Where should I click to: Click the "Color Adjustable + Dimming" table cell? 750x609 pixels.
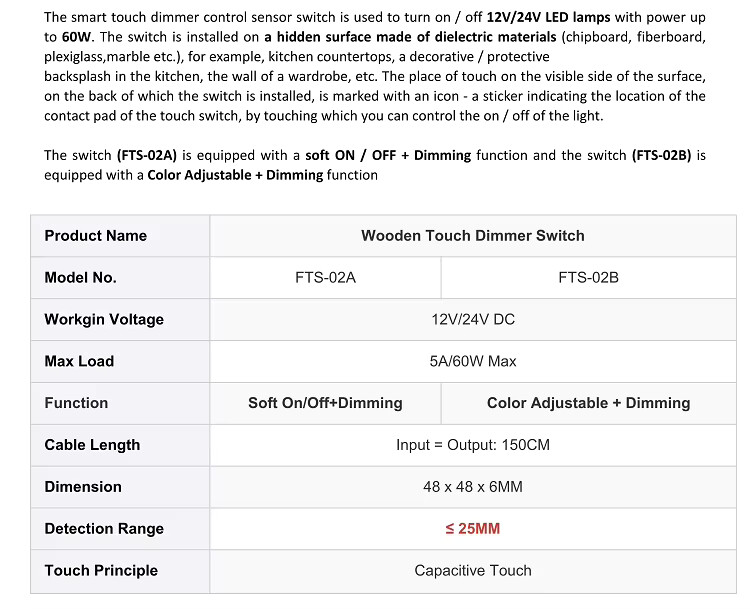[x=588, y=403]
